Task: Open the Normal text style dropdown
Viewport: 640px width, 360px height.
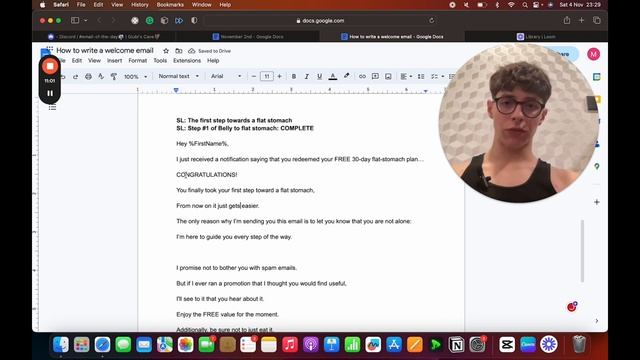Action: coord(179,76)
